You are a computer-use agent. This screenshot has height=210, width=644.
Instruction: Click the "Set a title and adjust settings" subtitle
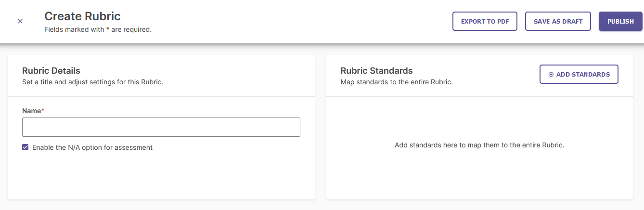tap(93, 82)
